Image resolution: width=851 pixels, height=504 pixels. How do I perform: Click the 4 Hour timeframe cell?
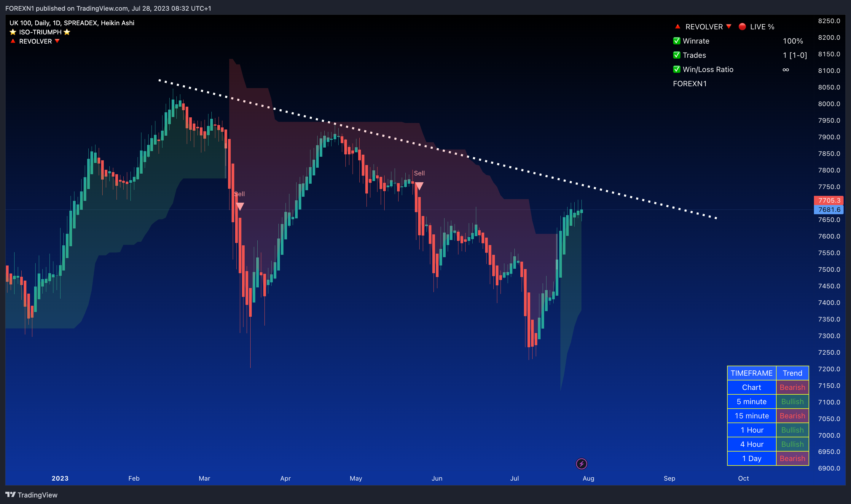coord(751,444)
